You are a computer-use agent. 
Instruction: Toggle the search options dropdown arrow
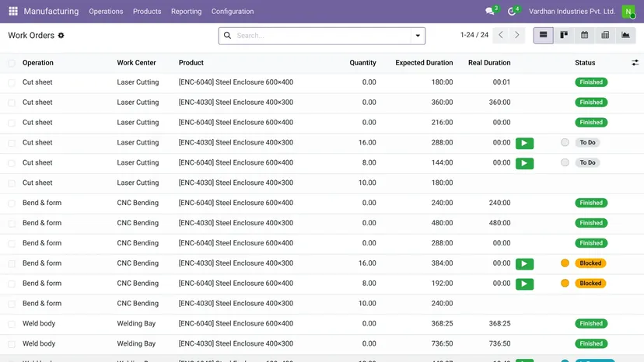418,36
